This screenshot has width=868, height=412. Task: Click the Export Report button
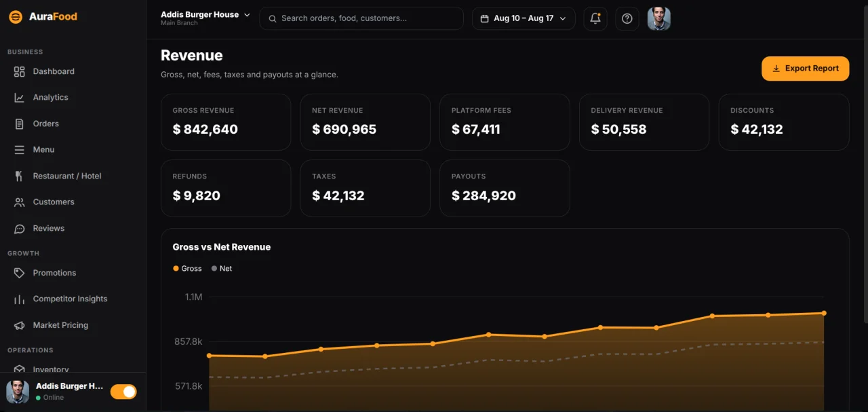click(x=806, y=69)
